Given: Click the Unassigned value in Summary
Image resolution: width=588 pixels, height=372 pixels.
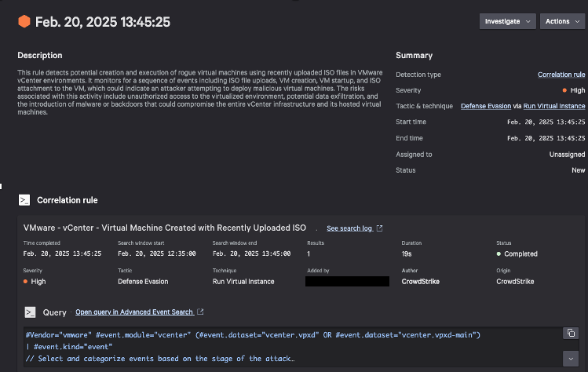Looking at the screenshot, I should 567,155.
